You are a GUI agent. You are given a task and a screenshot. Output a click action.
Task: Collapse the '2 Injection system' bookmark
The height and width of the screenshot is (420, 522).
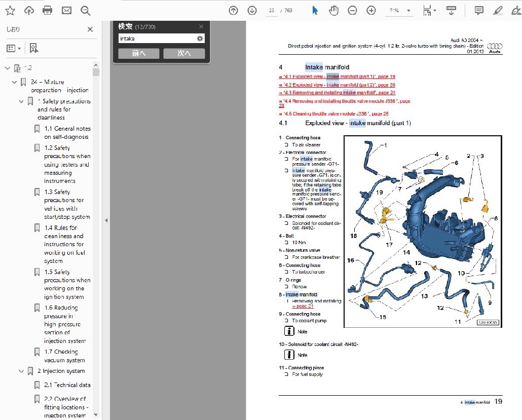[x=21, y=371]
